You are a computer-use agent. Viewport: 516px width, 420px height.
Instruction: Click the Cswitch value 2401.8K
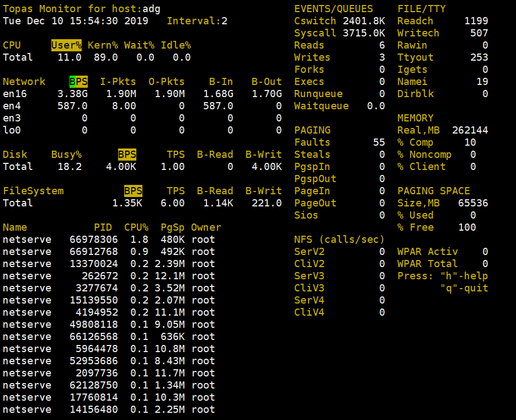pos(364,21)
